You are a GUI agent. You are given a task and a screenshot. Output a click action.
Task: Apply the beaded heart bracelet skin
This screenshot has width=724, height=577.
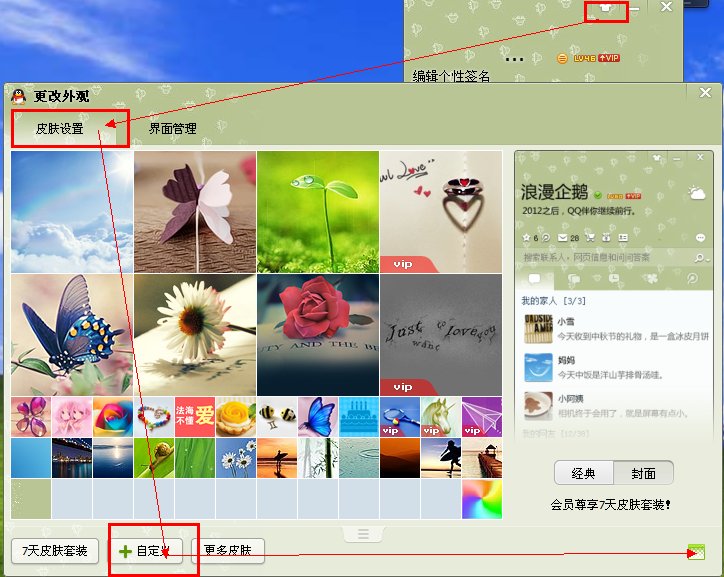(x=154, y=417)
